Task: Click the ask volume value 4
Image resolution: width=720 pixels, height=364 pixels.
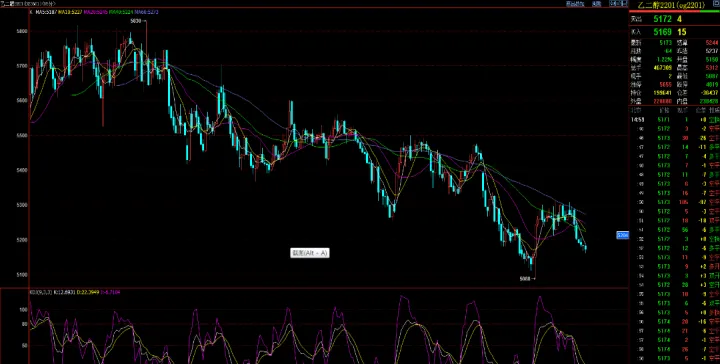Action: coord(679,19)
